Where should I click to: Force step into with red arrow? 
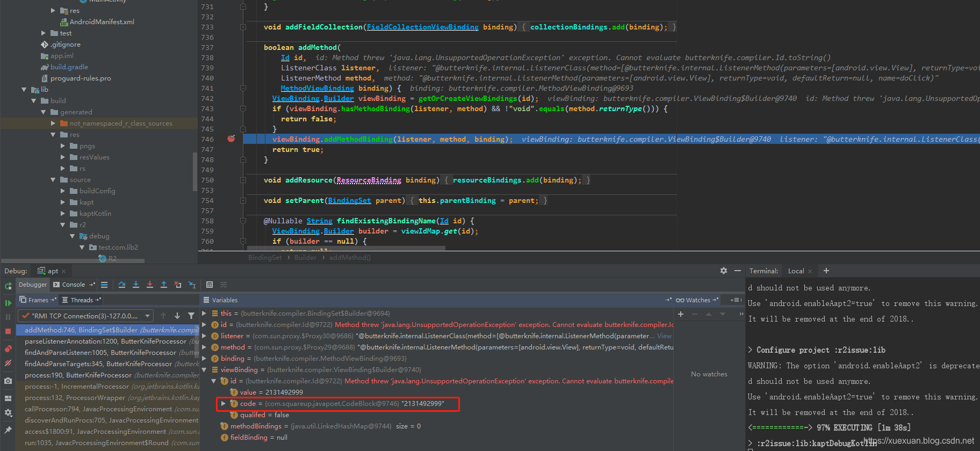pos(150,285)
